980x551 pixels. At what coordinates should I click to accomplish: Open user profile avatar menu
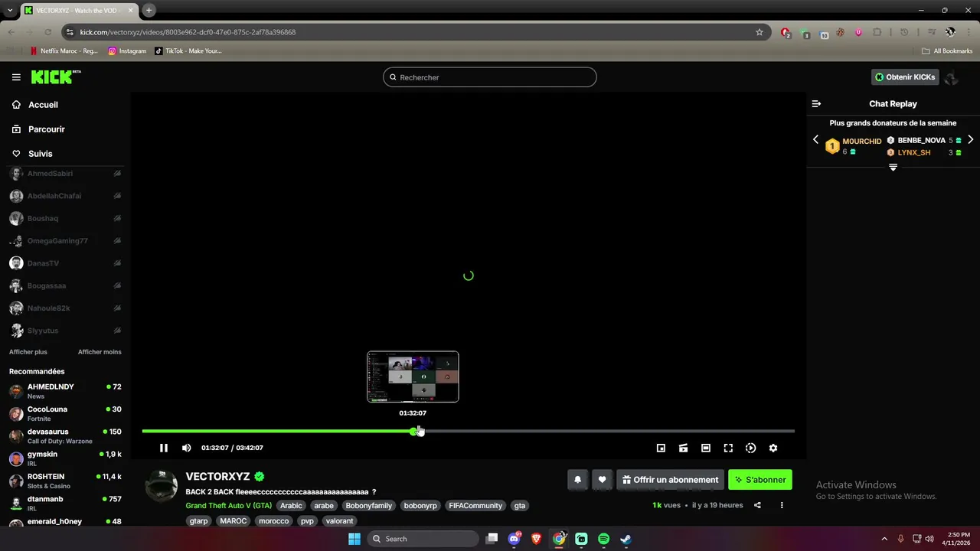click(x=952, y=77)
